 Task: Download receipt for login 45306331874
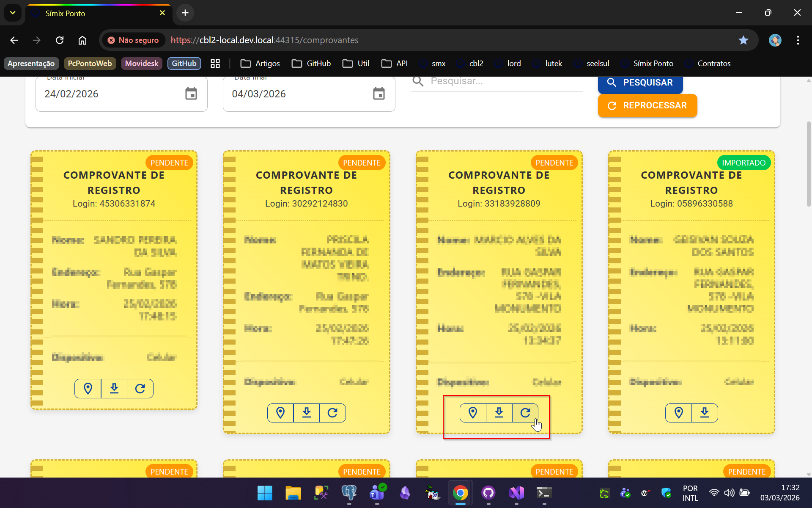(114, 389)
